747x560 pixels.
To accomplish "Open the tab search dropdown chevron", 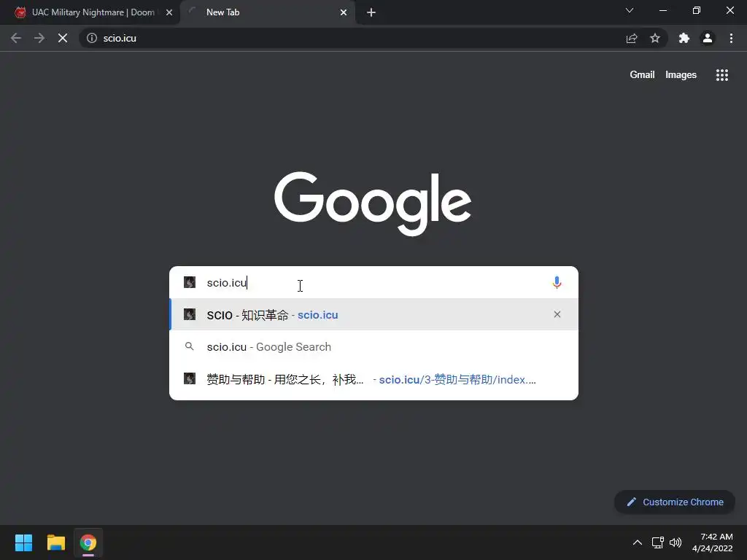I will coord(630,10).
